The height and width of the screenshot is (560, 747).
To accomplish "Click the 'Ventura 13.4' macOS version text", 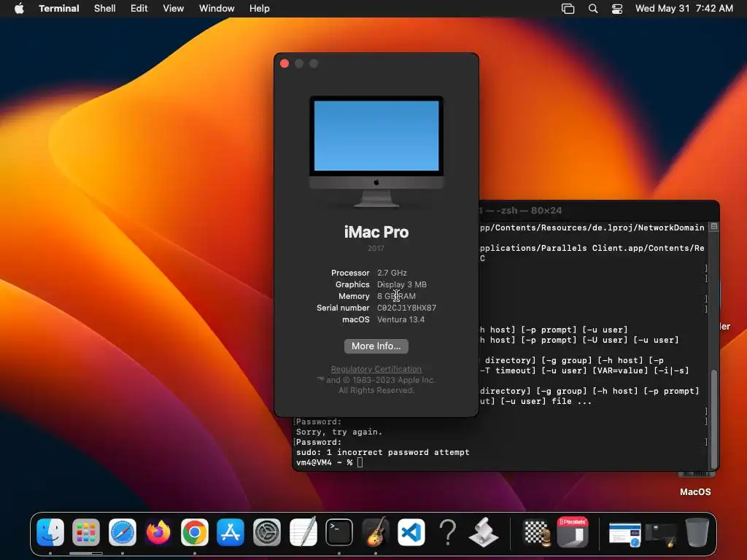I will pyautogui.click(x=400, y=319).
